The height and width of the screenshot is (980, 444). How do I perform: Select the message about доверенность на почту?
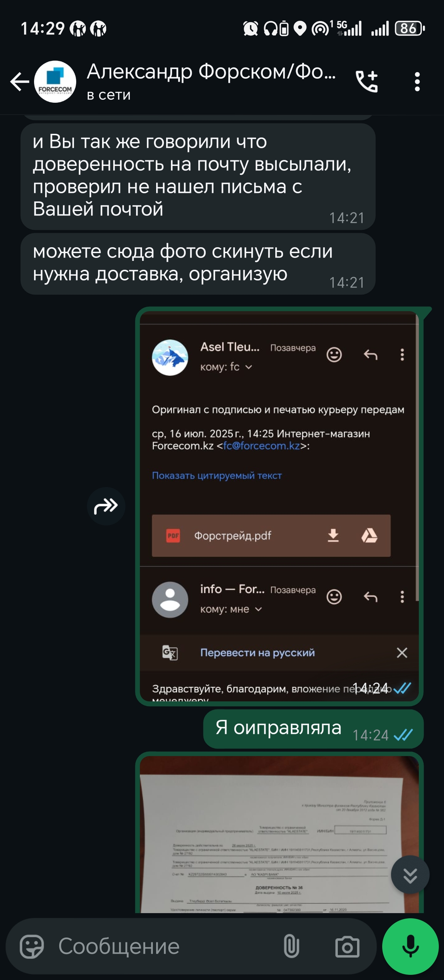pos(198,177)
